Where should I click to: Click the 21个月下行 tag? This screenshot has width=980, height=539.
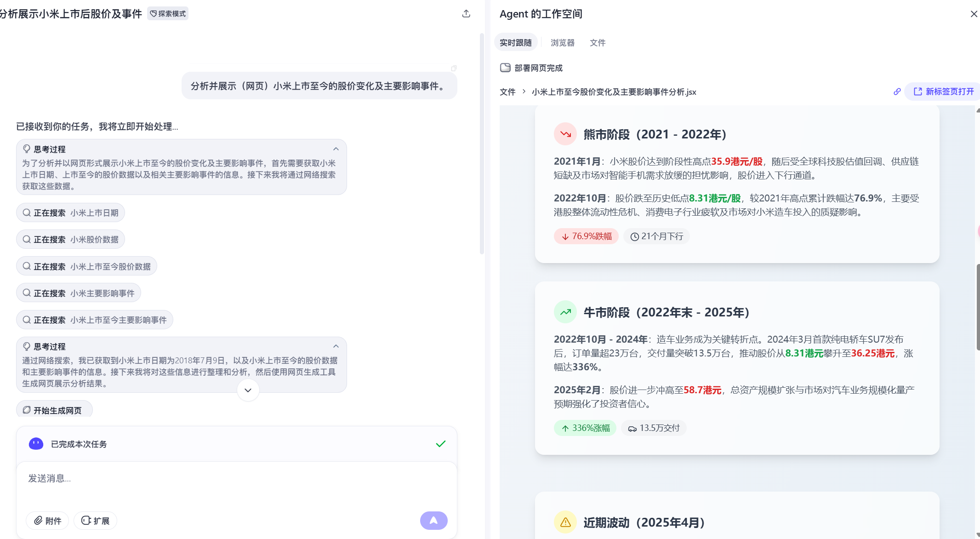click(656, 236)
